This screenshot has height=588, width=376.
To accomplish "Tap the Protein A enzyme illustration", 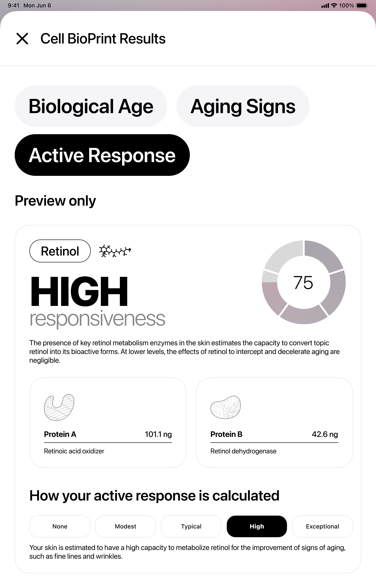I will point(59,407).
